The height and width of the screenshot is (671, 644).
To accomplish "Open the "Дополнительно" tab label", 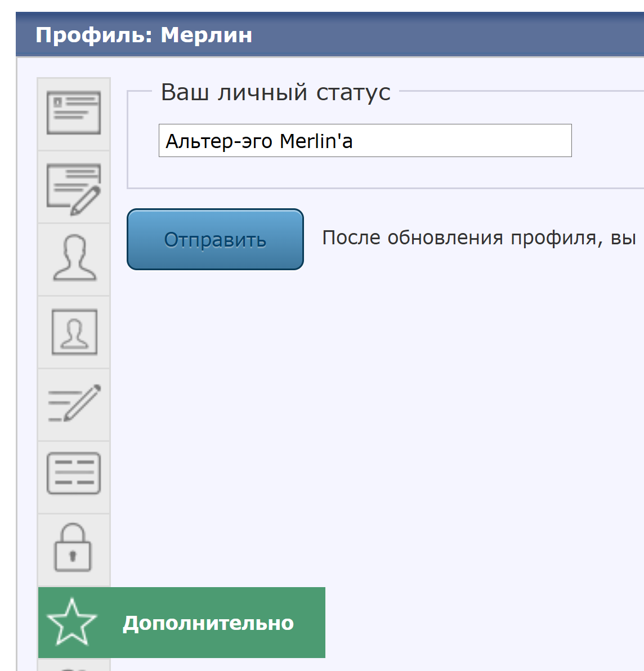I will pos(208,623).
